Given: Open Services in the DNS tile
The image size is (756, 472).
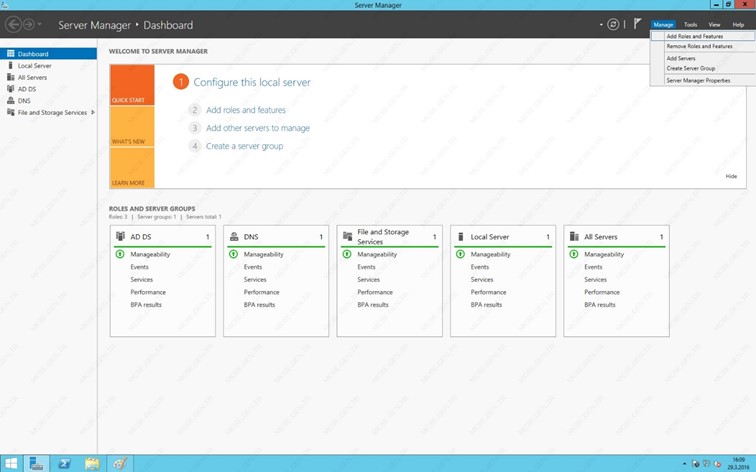Looking at the screenshot, I should pos(255,280).
